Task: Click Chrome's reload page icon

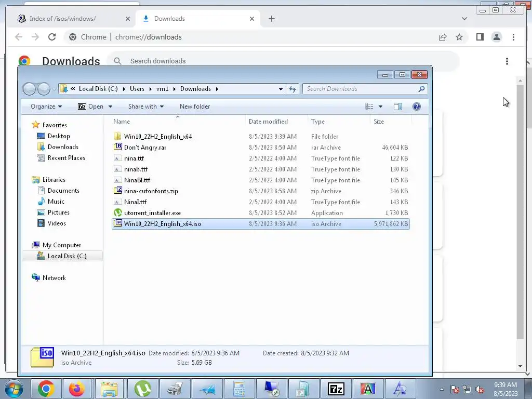Action: pos(52,37)
